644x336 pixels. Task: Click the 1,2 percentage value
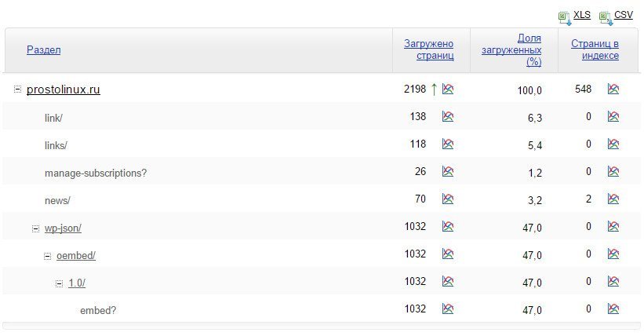tap(535, 173)
